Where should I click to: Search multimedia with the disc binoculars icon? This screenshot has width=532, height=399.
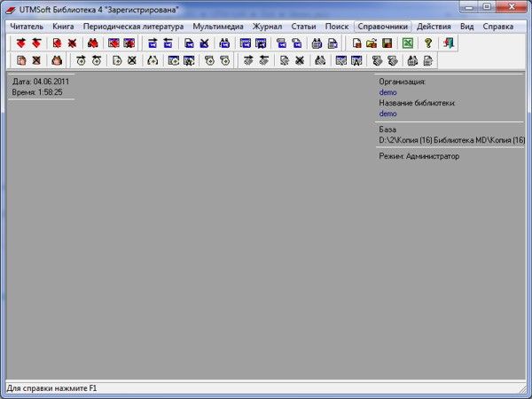pos(153,60)
